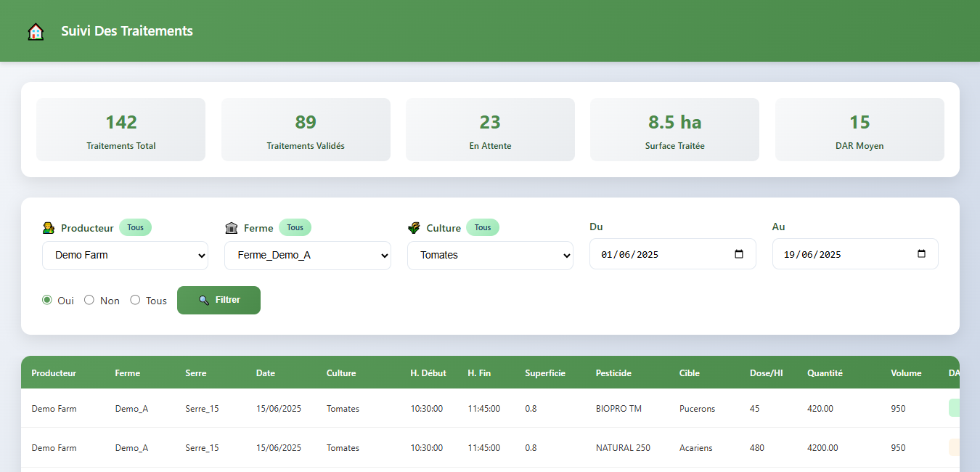Click the home house icon in header
Viewport: 980px width, 472px height.
36,31
